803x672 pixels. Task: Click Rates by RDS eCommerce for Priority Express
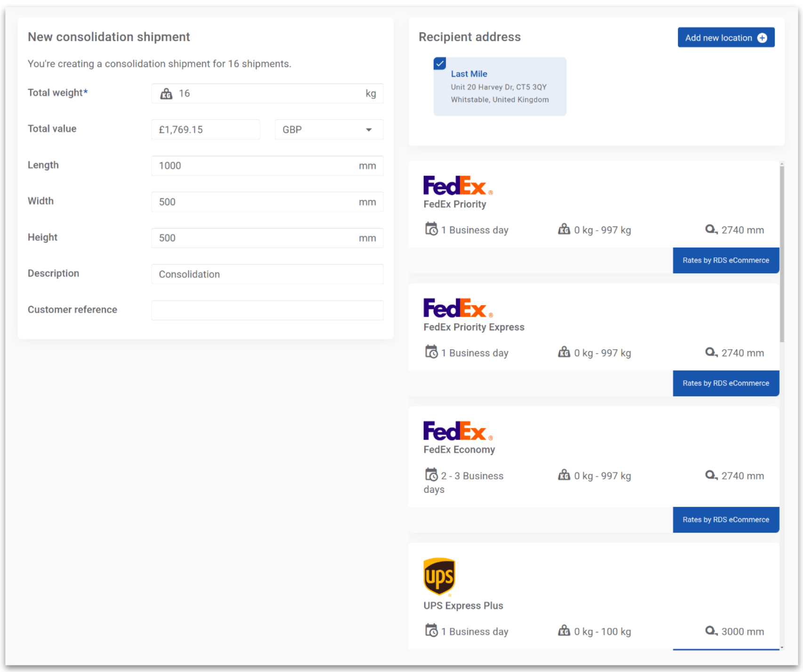pos(725,383)
